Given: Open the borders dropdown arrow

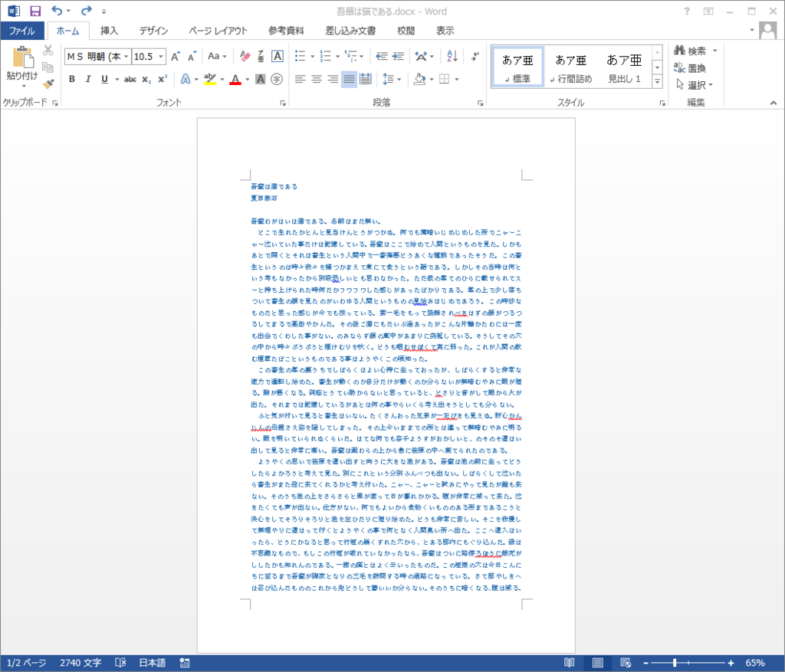Looking at the screenshot, I should [457, 79].
